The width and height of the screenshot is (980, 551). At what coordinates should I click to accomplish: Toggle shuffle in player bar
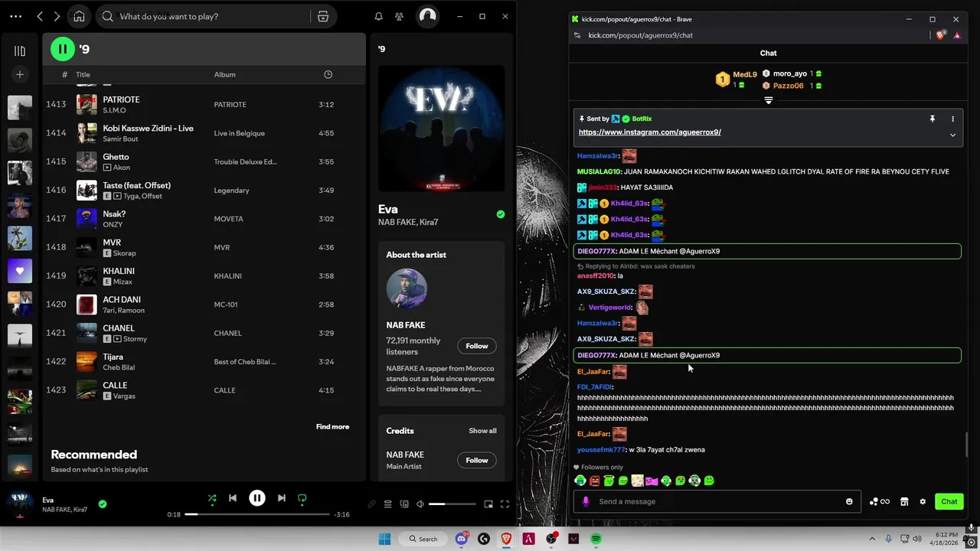click(212, 498)
